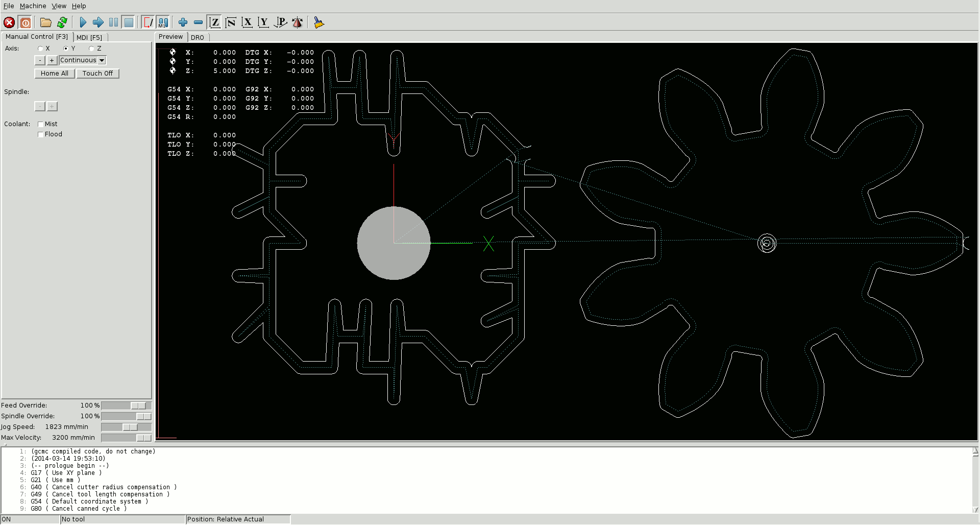The width and height of the screenshot is (980, 525).
Task: Select line G80 cancel canned cycle
Action: tap(79, 509)
